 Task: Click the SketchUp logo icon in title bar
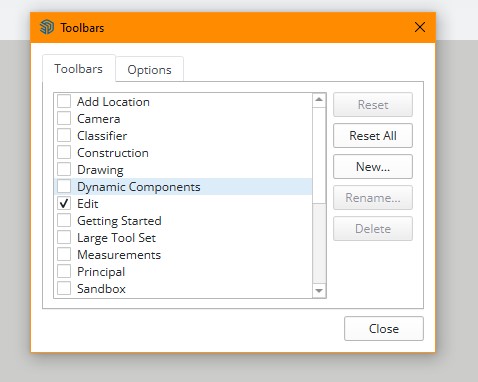(x=47, y=27)
